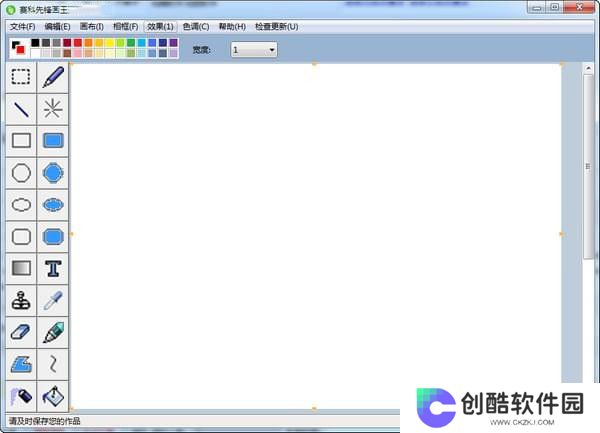Open the 帮助(H) menu
Viewport: 600px width, 433px height.
[x=232, y=27]
